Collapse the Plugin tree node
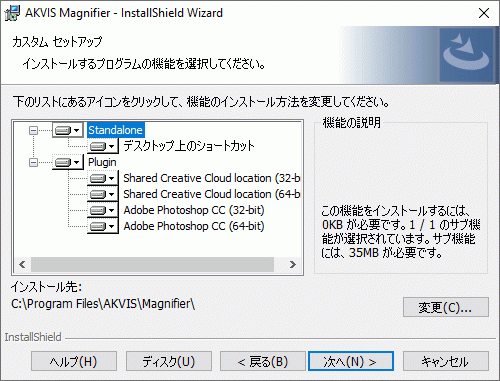This screenshot has height=381, width=500. 33,162
